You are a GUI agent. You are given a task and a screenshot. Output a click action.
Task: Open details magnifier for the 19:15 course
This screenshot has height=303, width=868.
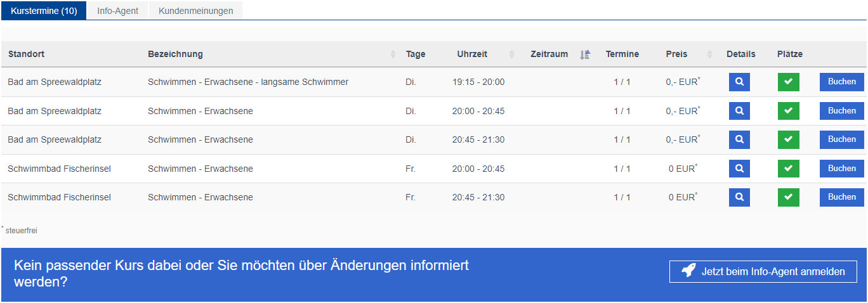click(739, 82)
